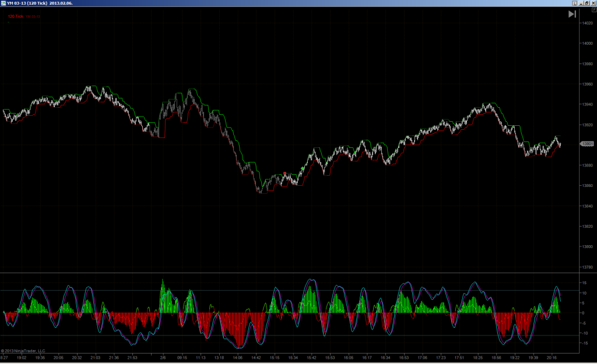
Task: Click indicator scale value -10
Action: pyautogui.click(x=584, y=333)
